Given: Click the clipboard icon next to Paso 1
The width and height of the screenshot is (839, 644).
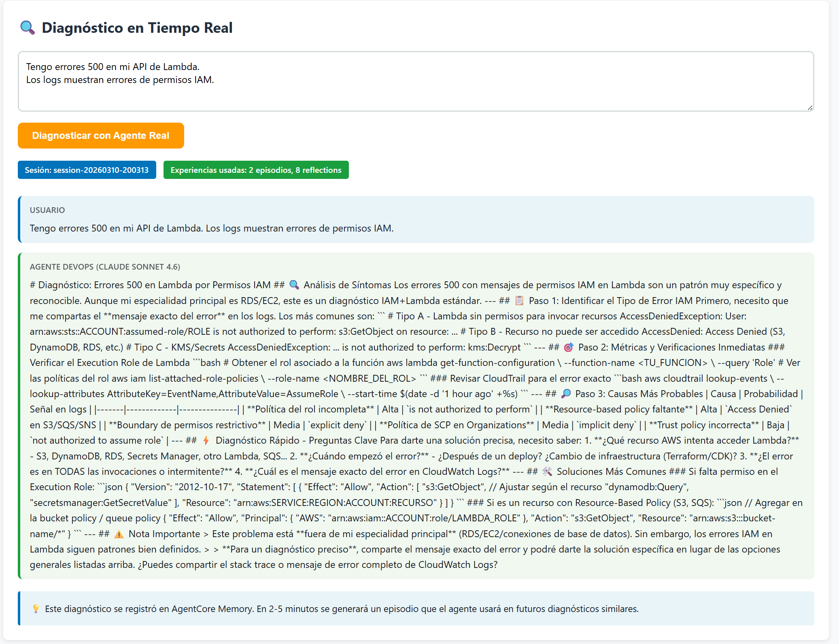Looking at the screenshot, I should [x=519, y=301].
